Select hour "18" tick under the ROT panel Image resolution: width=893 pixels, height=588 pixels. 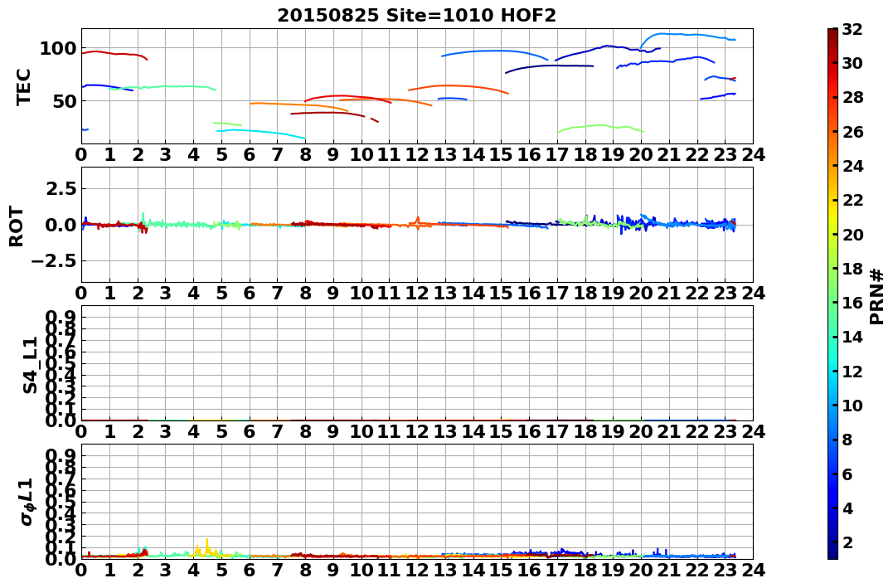[x=585, y=294]
